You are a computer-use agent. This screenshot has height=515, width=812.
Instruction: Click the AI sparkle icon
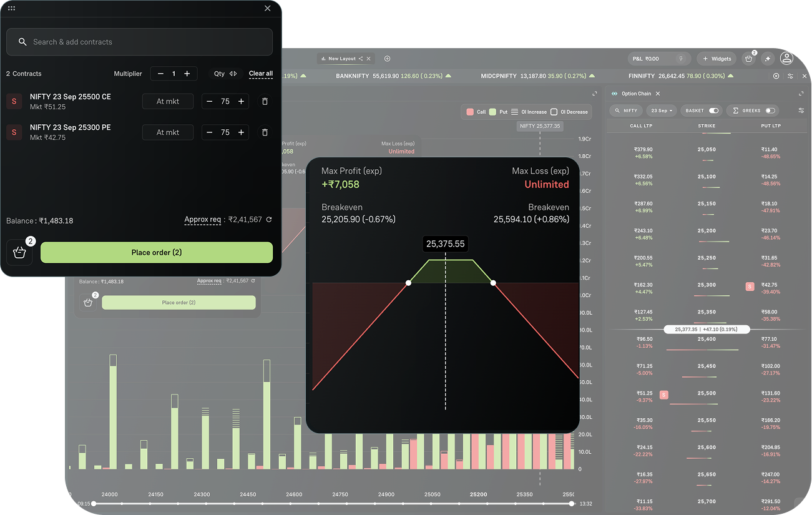pyautogui.click(x=768, y=59)
